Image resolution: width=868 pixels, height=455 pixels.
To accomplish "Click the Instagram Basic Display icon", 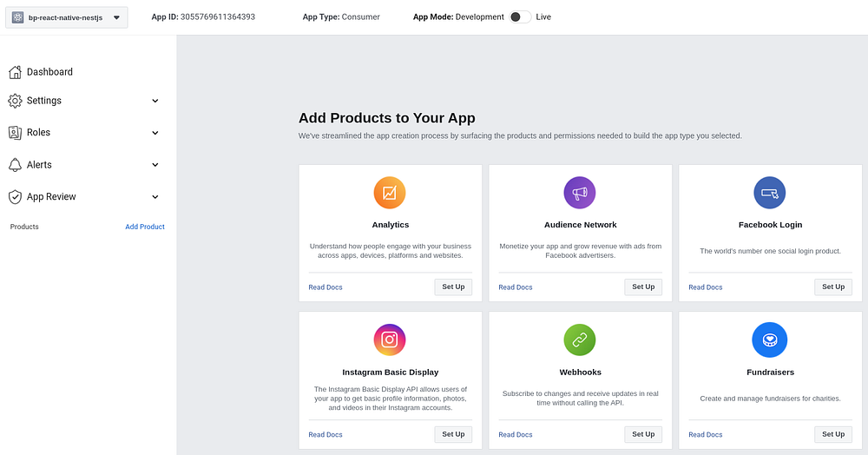I will 390,340.
